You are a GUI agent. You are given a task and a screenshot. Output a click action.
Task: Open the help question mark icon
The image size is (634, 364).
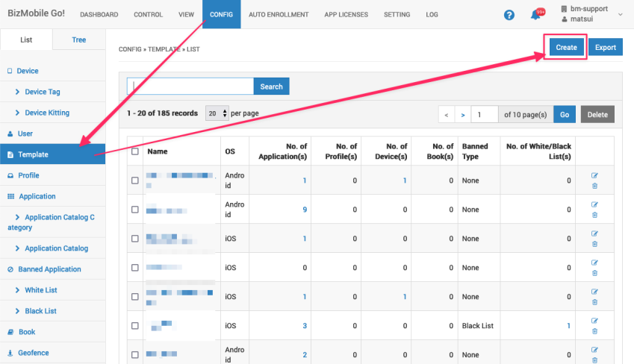pos(509,15)
